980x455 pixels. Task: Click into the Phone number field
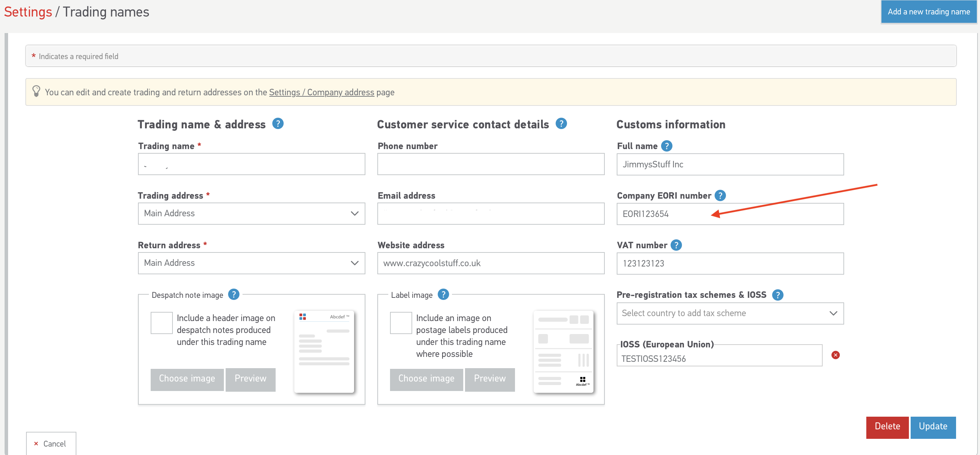coord(490,164)
